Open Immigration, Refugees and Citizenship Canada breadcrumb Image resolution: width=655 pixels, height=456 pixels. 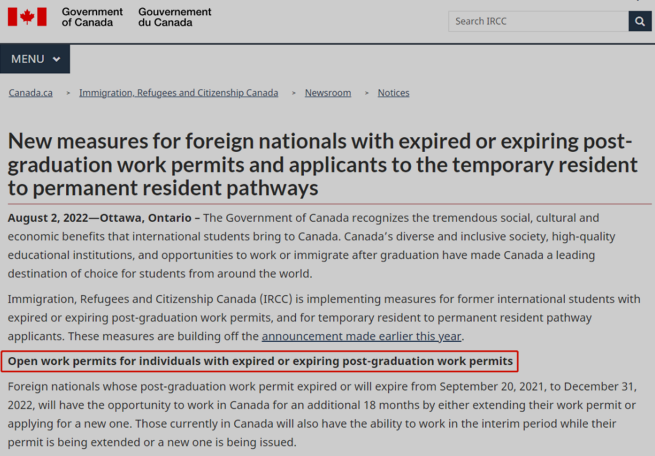tap(179, 93)
